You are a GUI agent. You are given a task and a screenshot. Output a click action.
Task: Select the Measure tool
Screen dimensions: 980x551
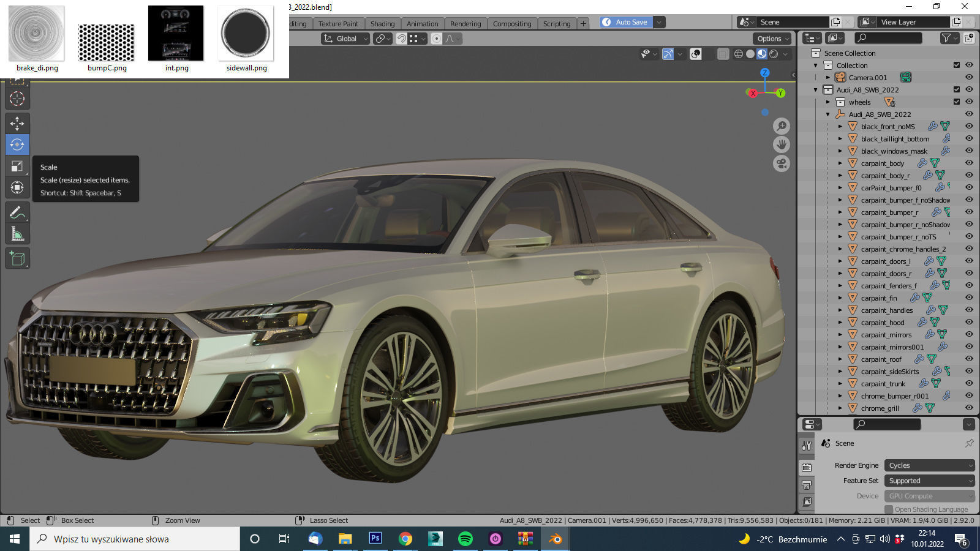pos(17,234)
